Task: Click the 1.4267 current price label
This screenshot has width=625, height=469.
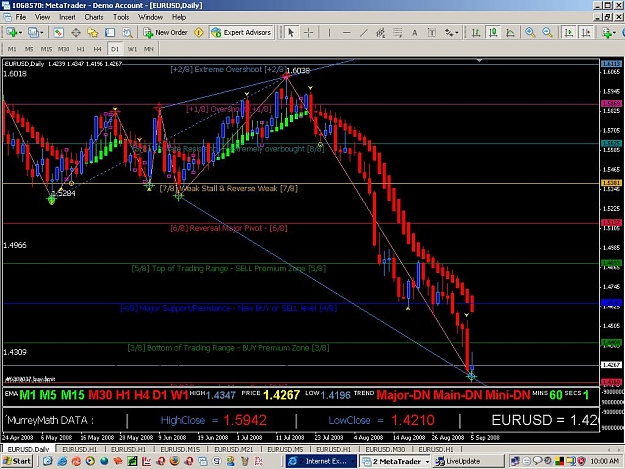Action: [611, 365]
